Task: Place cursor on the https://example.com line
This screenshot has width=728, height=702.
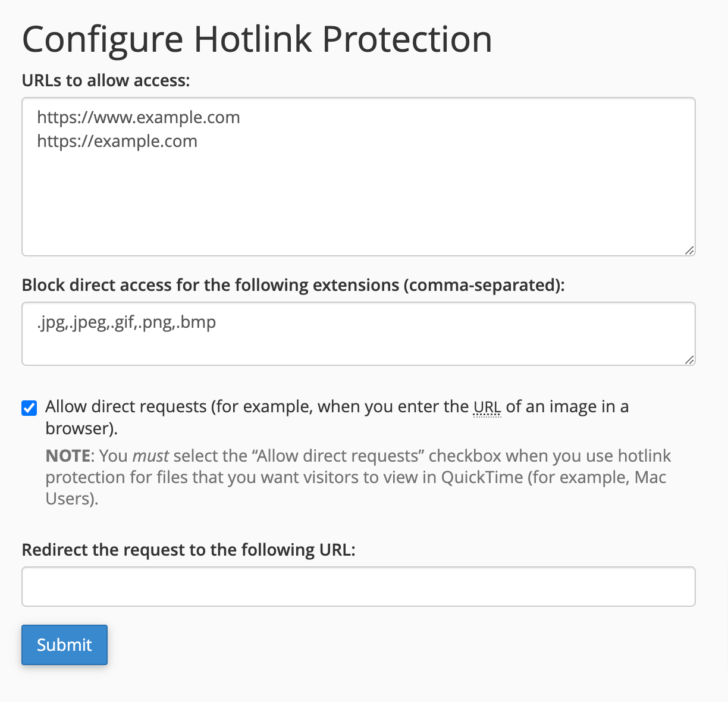Action: [x=117, y=141]
